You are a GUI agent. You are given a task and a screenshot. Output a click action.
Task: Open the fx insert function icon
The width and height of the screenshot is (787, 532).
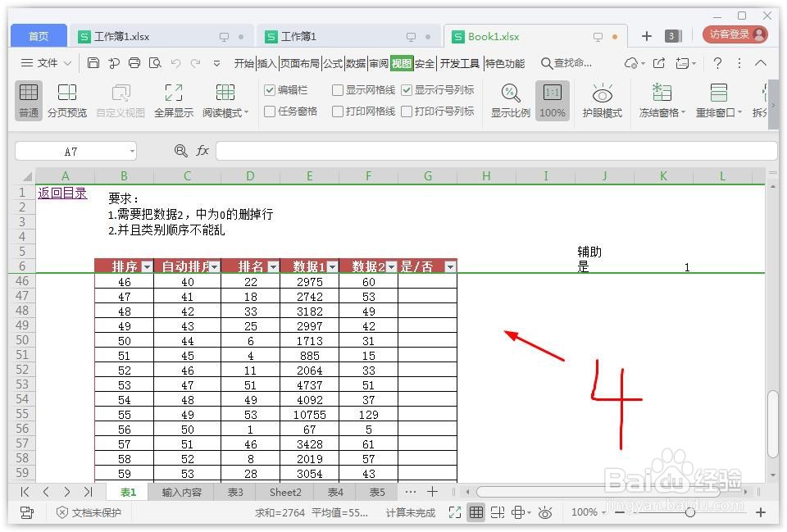point(202,150)
